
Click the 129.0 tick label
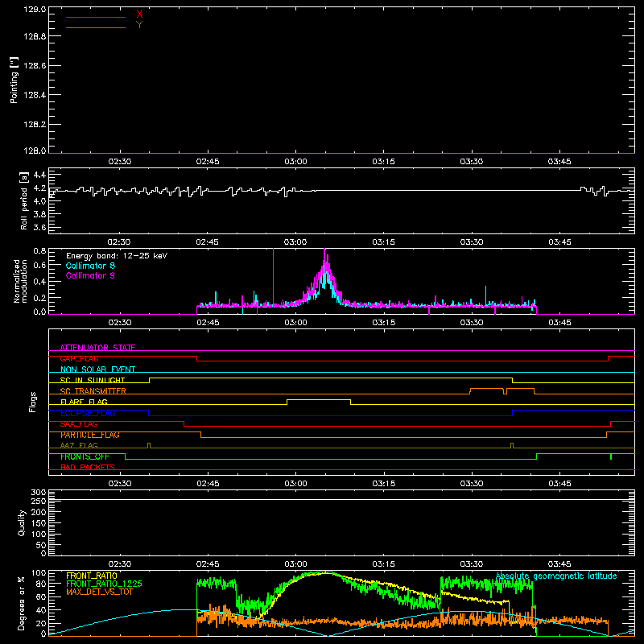(x=35, y=10)
